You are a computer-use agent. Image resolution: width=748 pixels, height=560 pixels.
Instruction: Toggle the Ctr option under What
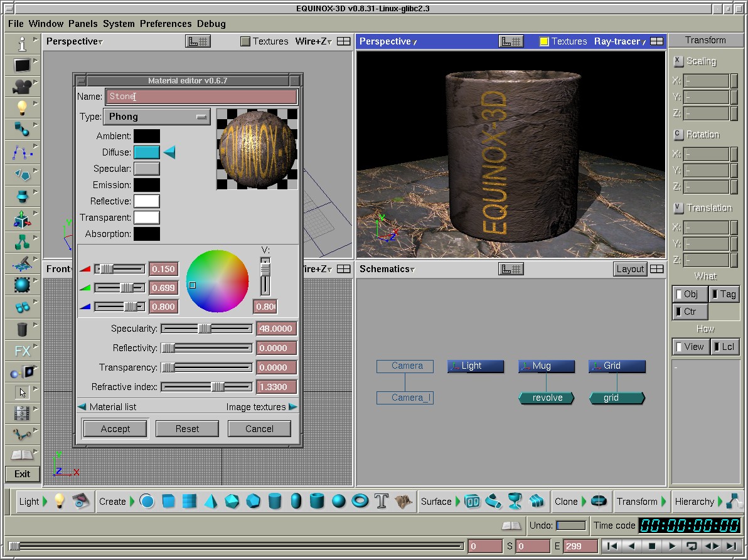click(689, 312)
